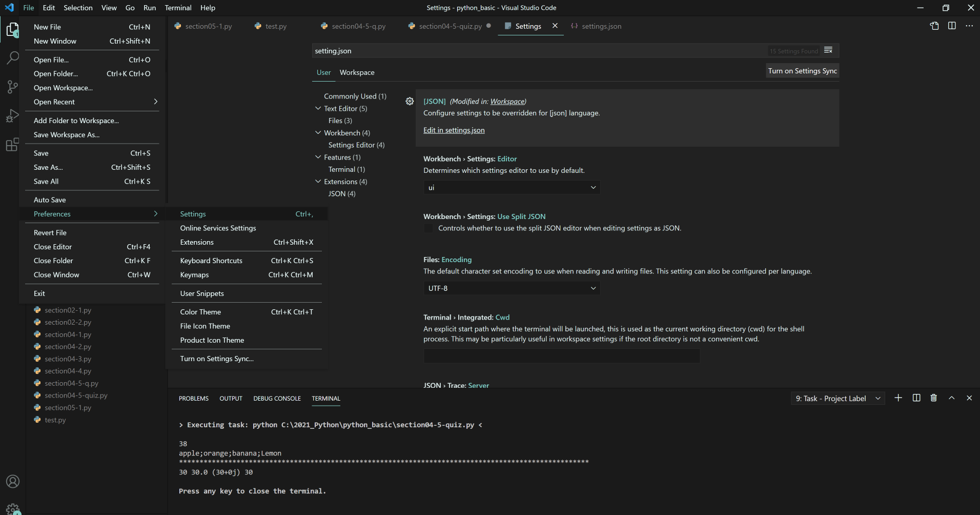Show the DEBUG CONSOLE panel tab
The image size is (980, 515).
point(277,399)
